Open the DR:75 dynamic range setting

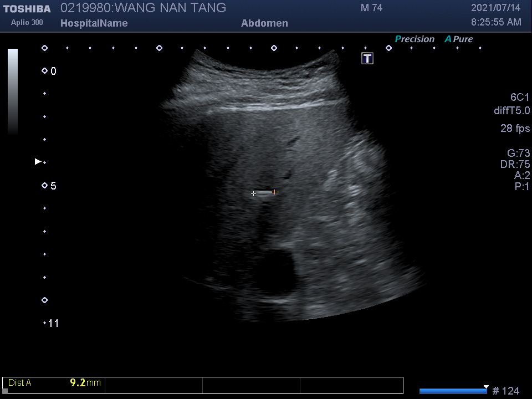point(515,165)
